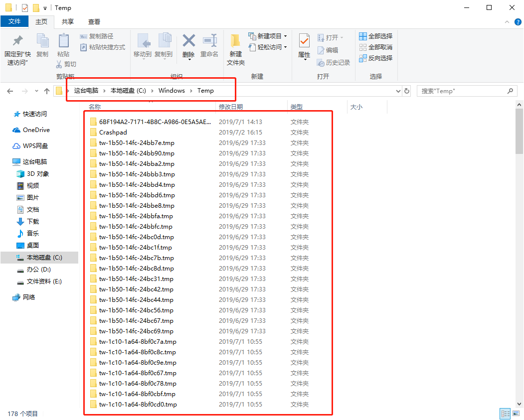Screen dimensions: 524x420
Task: Click the Up one level arrow
Action: [47, 91]
